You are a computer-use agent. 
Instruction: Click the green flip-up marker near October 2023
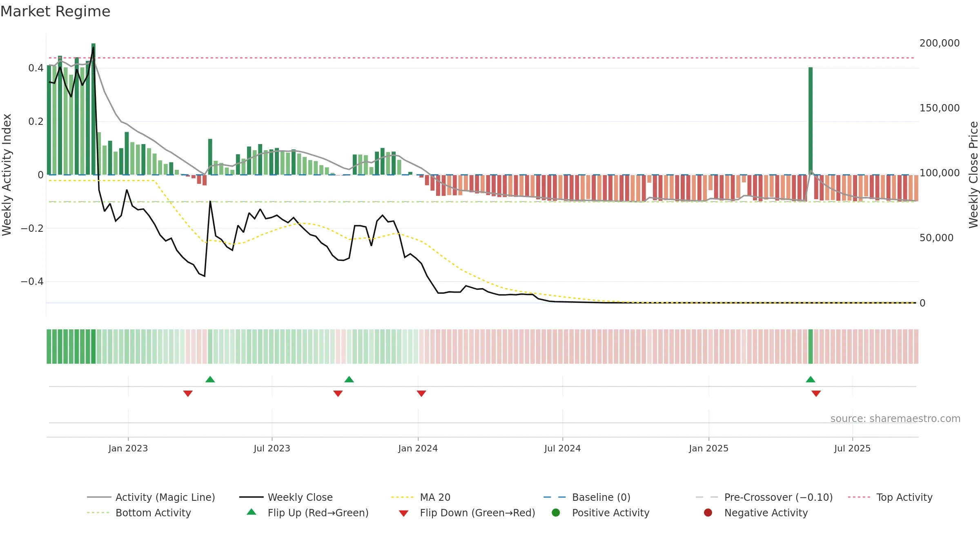(x=349, y=379)
